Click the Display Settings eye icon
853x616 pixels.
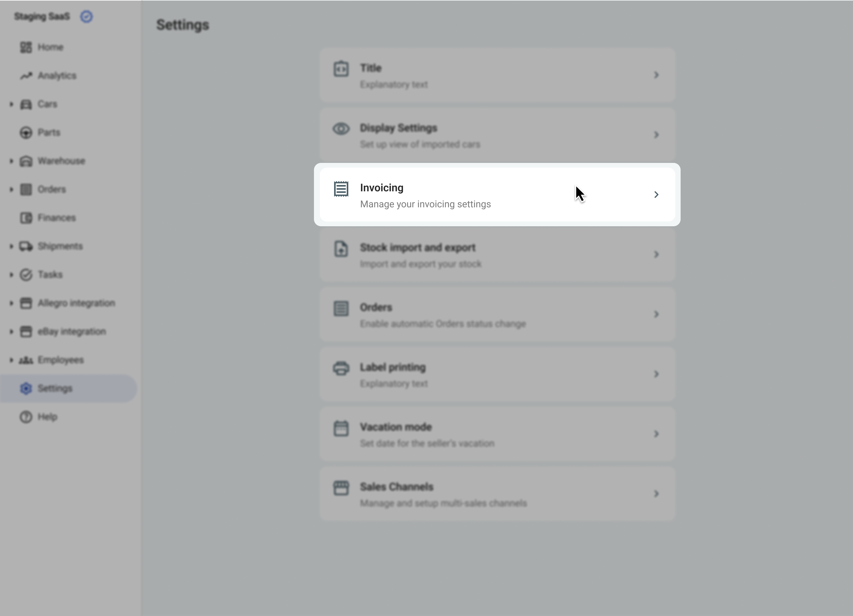341,129
